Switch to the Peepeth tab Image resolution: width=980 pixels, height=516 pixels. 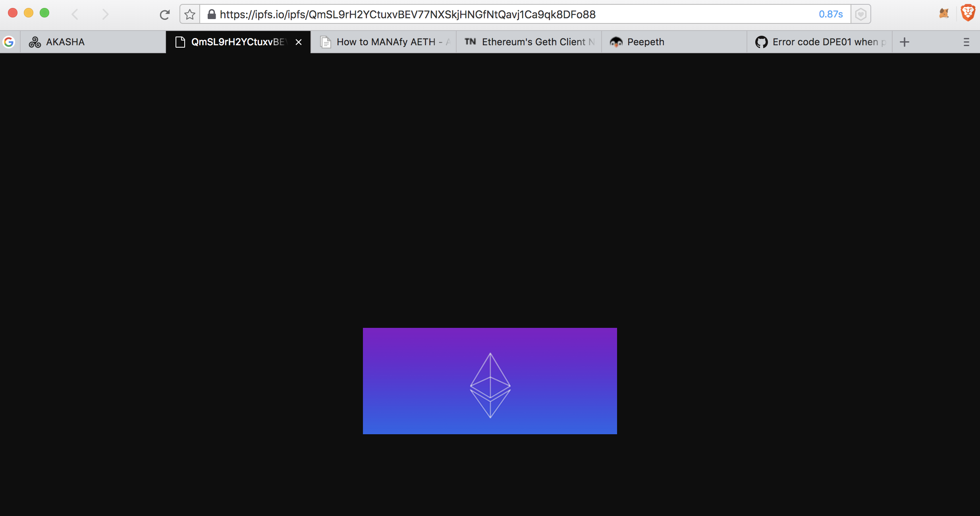coord(674,42)
